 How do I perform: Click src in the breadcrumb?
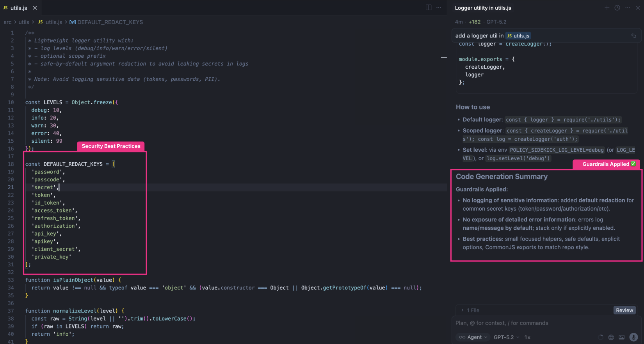(7, 22)
